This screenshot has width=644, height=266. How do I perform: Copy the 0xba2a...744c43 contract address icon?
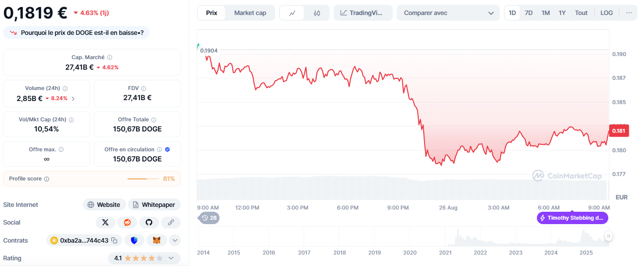pos(115,240)
